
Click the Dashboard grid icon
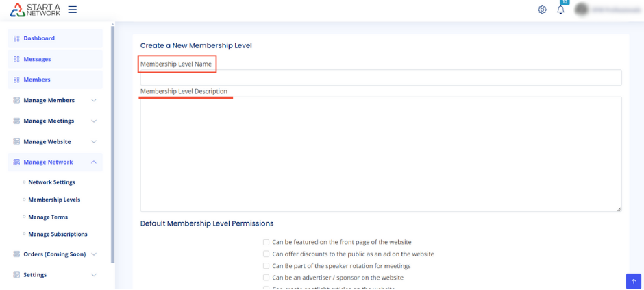click(x=16, y=38)
